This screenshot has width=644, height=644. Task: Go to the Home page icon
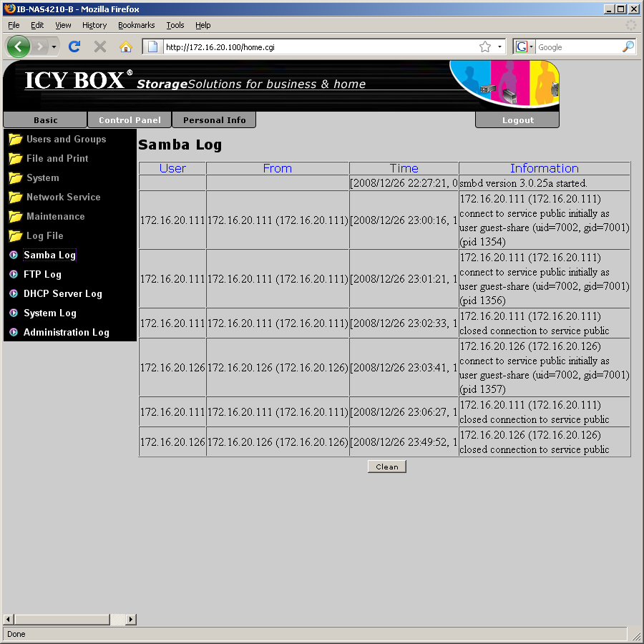pyautogui.click(x=126, y=47)
